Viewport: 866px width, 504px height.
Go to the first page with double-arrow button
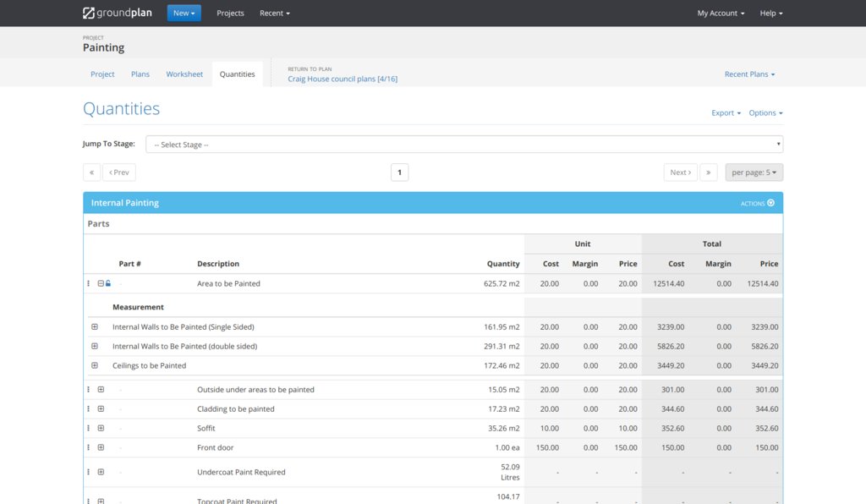(91, 173)
